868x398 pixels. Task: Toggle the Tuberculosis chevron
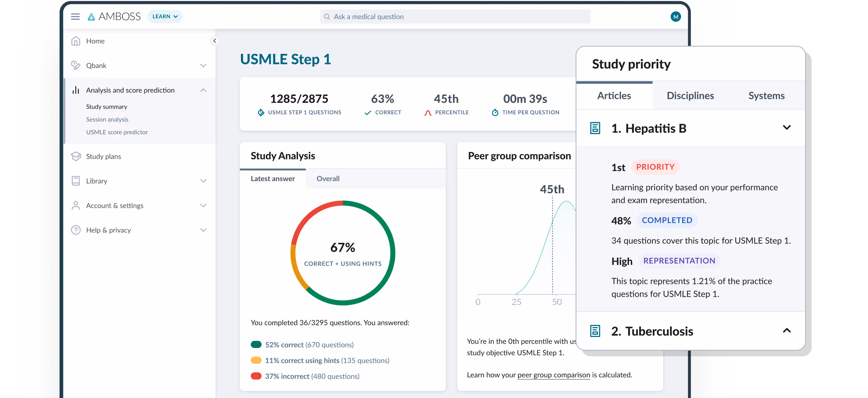tap(787, 331)
